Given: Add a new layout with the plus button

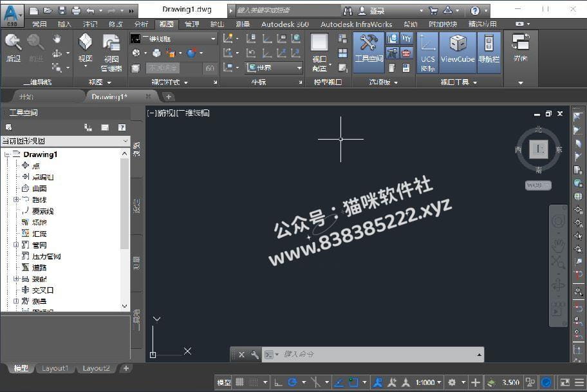Looking at the screenshot, I should click(126, 368).
